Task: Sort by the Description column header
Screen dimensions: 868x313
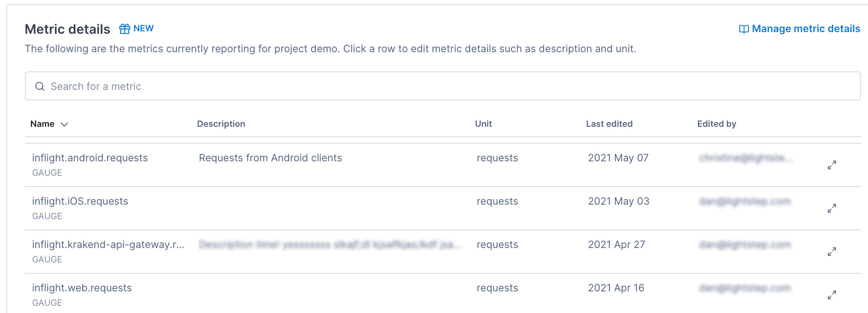Action: pos(221,124)
